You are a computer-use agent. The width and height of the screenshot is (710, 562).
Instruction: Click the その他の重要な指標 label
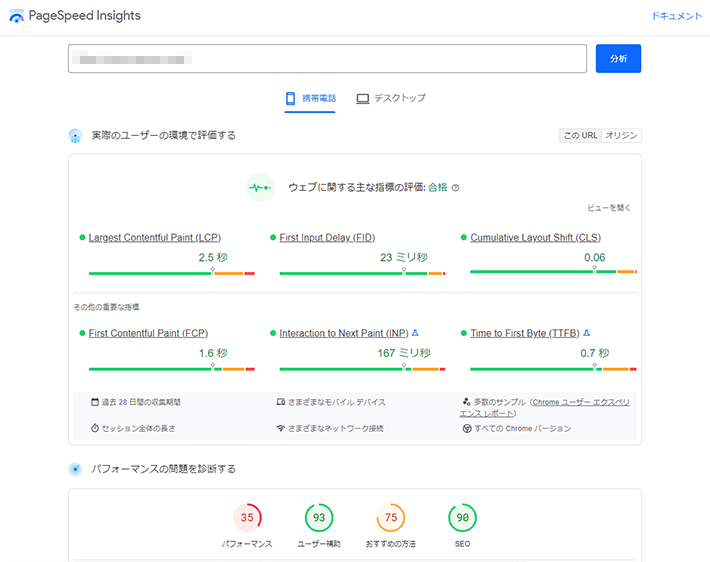click(106, 307)
